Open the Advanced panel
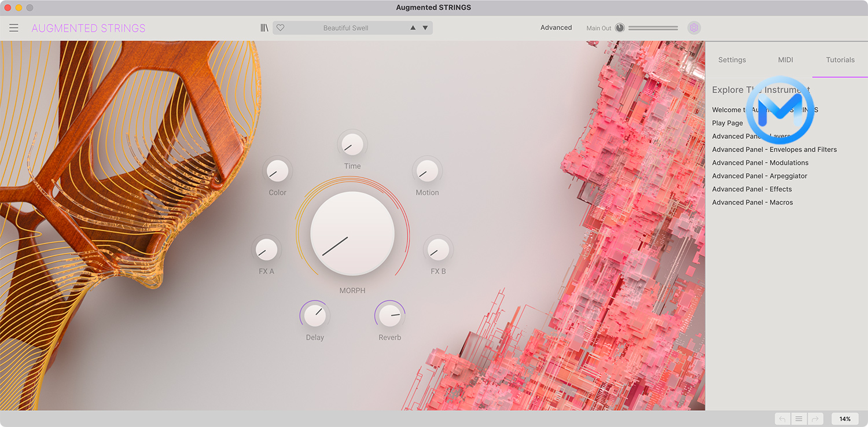This screenshot has height=427, width=868. pyautogui.click(x=556, y=27)
